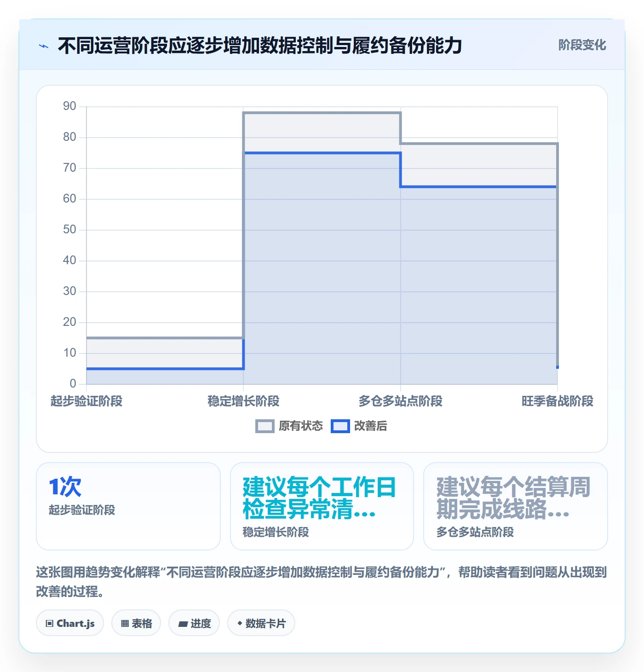Click x-axis label 起步验证阶段
644x672 pixels.
(86, 401)
